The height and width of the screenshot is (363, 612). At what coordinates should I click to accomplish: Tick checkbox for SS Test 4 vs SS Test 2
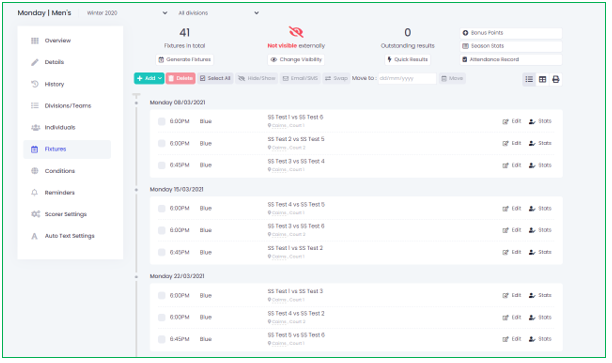point(162,317)
